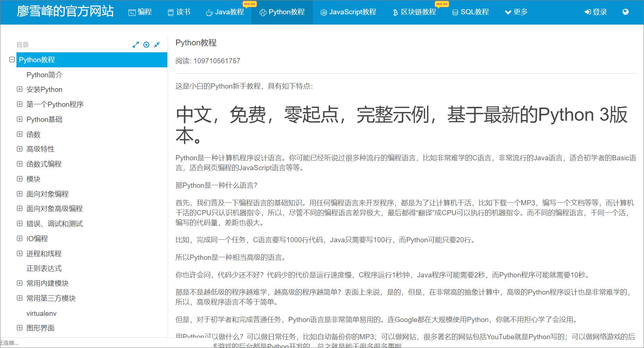The height and width of the screenshot is (348, 644).
Task: Click the book icon beside 读书
Action: click(170, 12)
